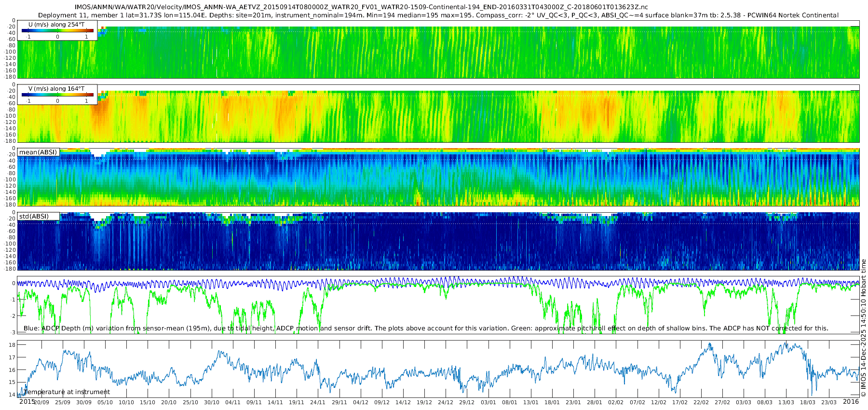Click the 03/01 date tick
The width and height of the screenshot is (868, 410).
point(488,402)
